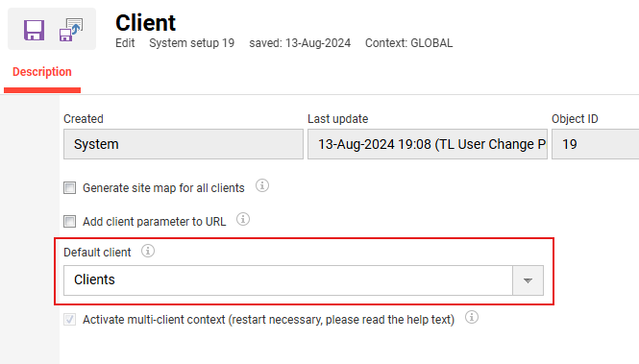This screenshot has width=639, height=364.
Task: Click the 'Default client' label text
Action: pyautogui.click(x=97, y=253)
